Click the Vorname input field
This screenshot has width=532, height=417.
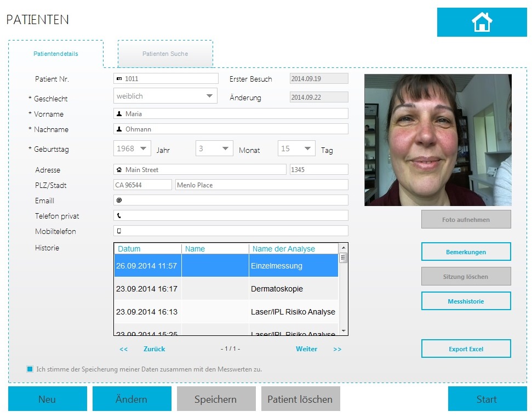pyautogui.click(x=231, y=113)
